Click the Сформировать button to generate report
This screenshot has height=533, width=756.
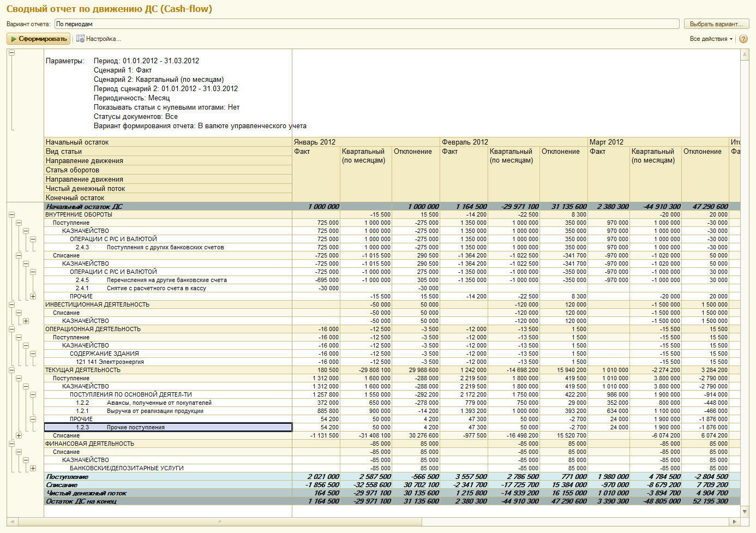pyautogui.click(x=38, y=39)
